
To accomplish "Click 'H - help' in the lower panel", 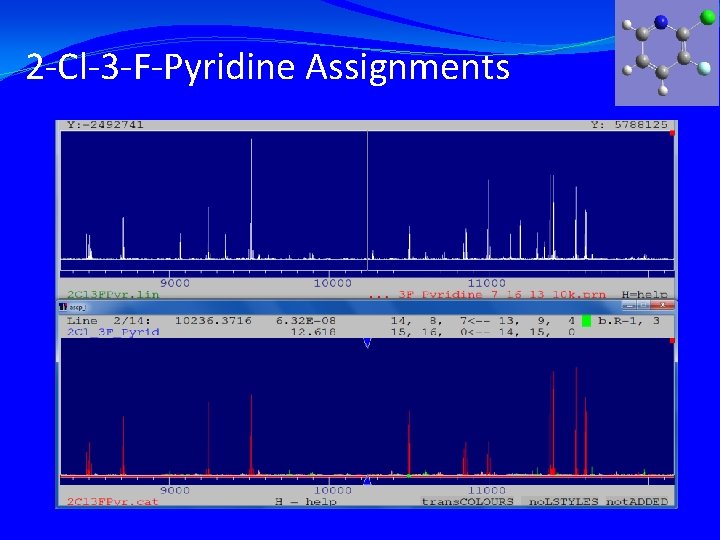I will 306,501.
